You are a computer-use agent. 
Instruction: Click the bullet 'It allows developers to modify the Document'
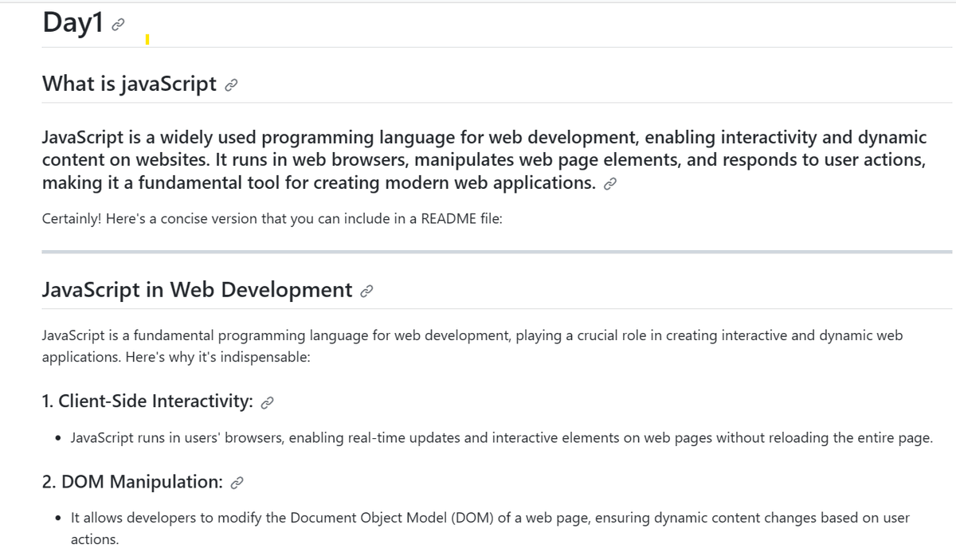[490, 528]
